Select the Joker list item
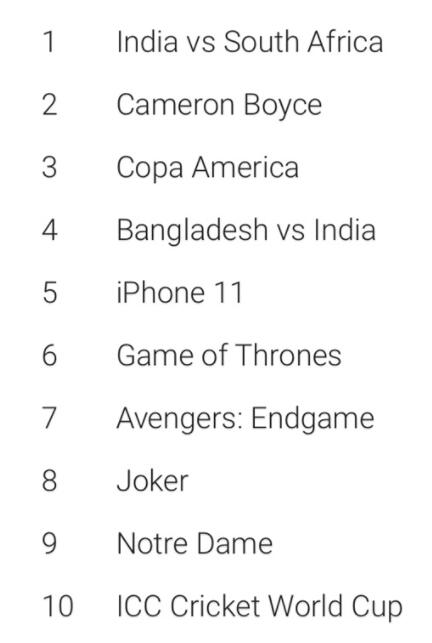 click(152, 481)
